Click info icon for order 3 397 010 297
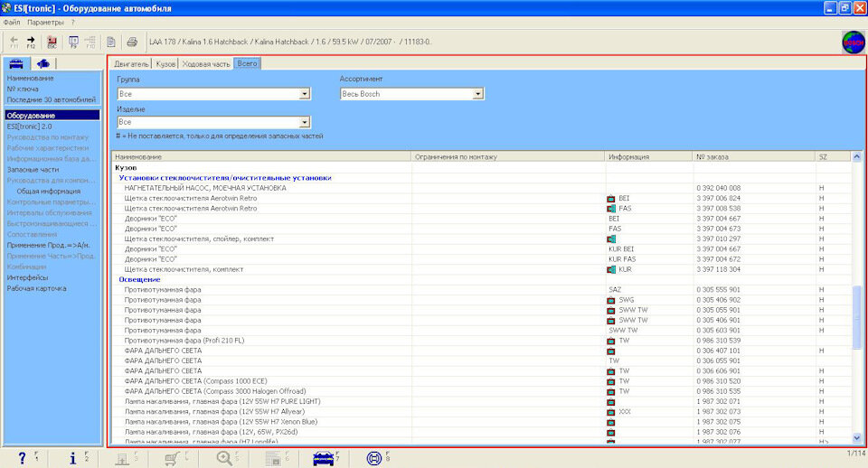 tap(610, 239)
